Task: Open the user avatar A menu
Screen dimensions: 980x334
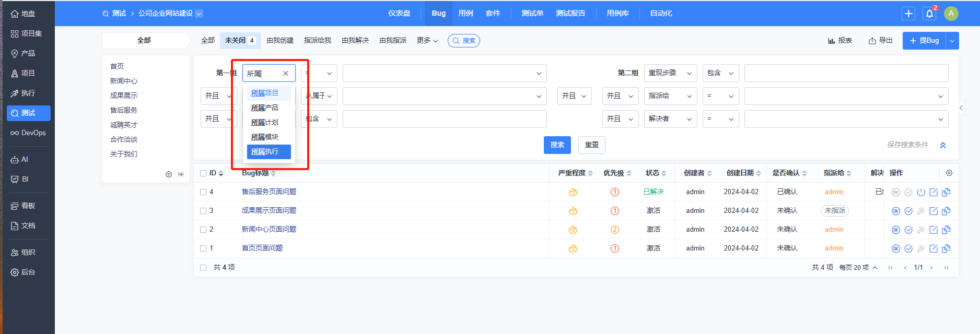Action: [x=951, y=14]
